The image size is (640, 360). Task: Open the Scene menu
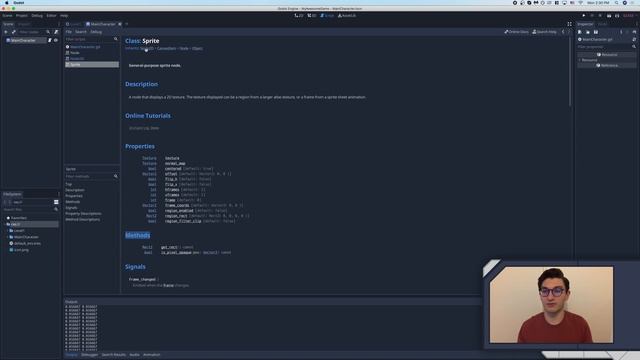[x=7, y=16]
